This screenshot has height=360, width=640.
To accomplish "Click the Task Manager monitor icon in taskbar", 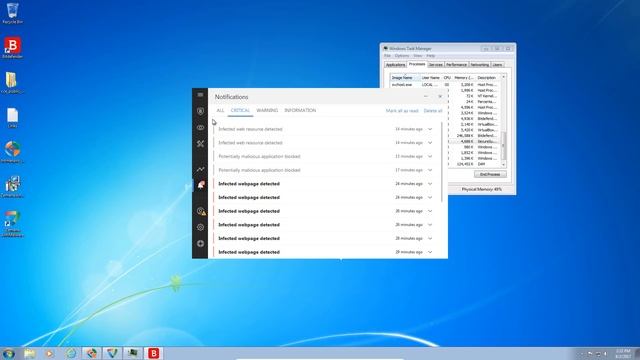I will pyautogui.click(x=133, y=353).
